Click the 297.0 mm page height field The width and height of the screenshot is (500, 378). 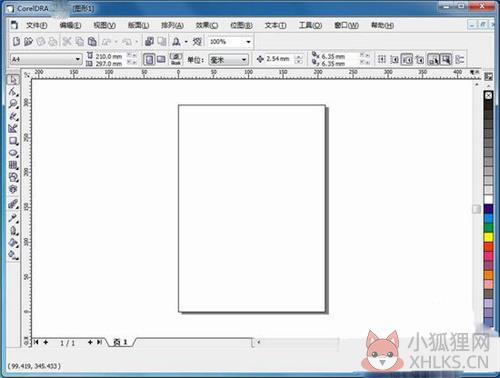(x=109, y=63)
